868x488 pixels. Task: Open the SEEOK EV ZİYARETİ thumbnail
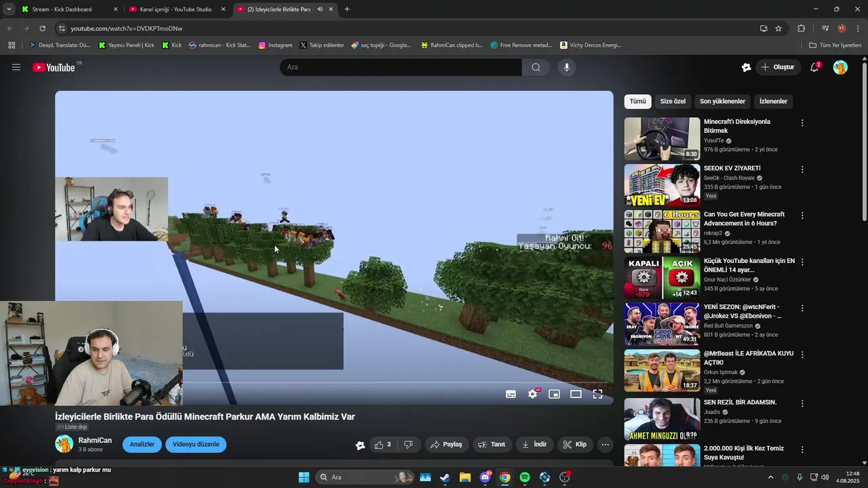point(662,185)
